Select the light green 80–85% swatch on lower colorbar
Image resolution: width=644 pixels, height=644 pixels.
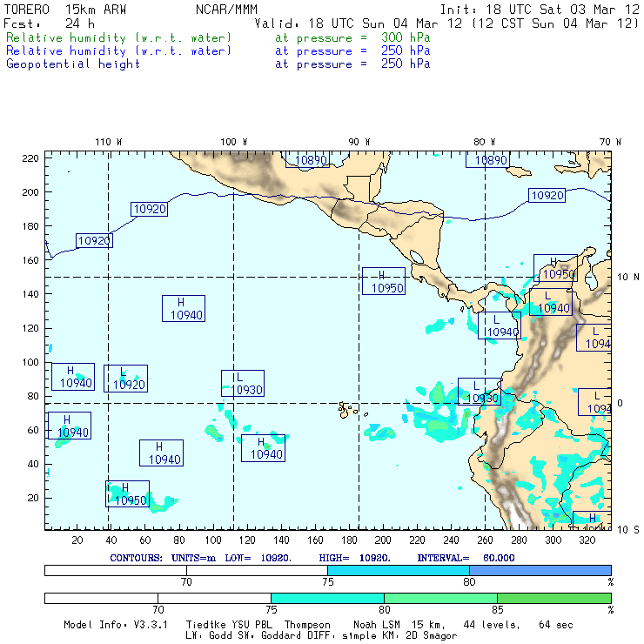(x=440, y=598)
